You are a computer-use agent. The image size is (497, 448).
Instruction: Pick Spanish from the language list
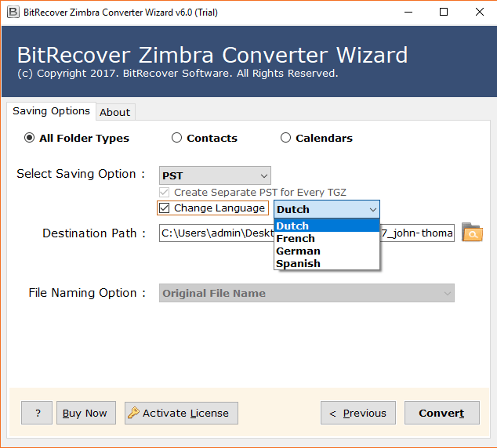(x=327, y=263)
